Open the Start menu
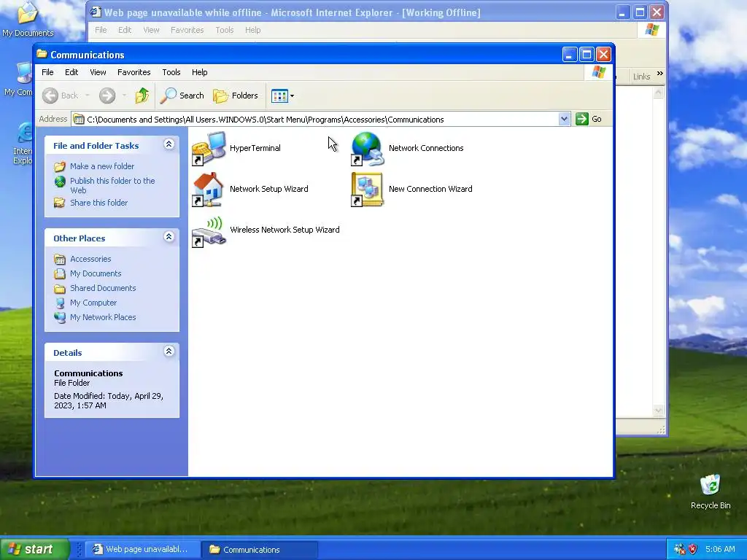Image resolution: width=747 pixels, height=560 pixels. 35,549
